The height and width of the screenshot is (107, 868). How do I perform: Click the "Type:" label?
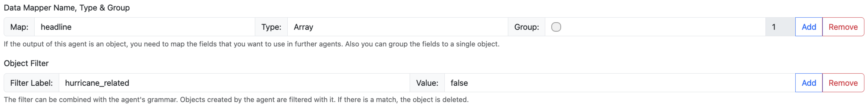click(x=271, y=27)
